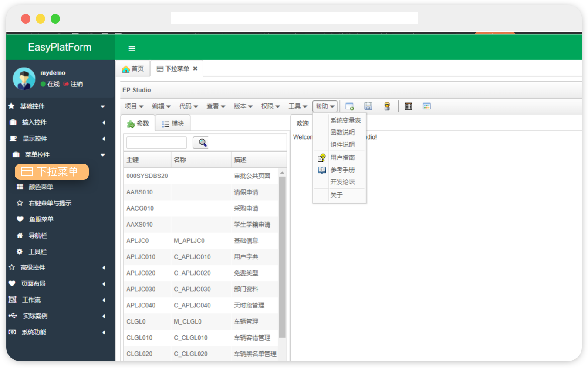Image resolution: width=588 pixels, height=368 pixels.
Task: Click the floppy disk save icon in the toolbar
Action: [x=368, y=106]
